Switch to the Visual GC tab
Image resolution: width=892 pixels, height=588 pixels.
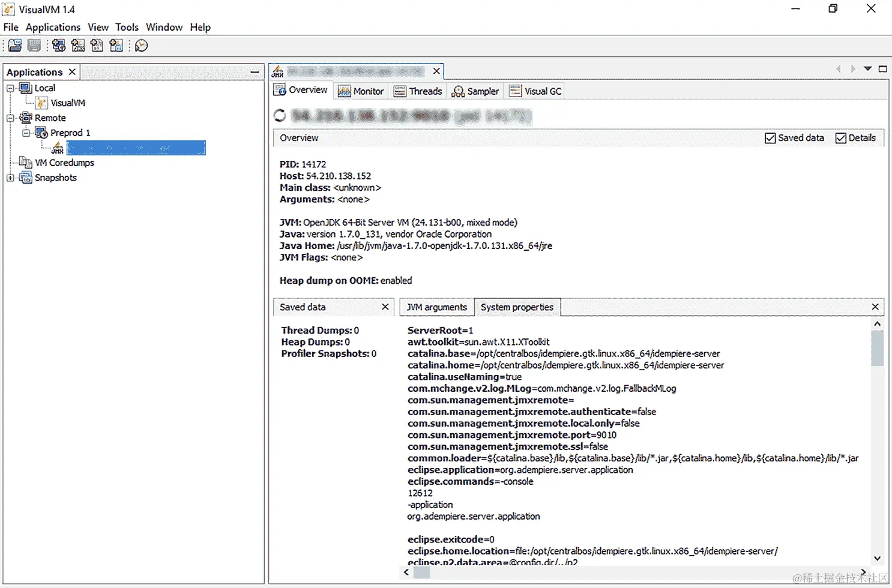[x=535, y=91]
